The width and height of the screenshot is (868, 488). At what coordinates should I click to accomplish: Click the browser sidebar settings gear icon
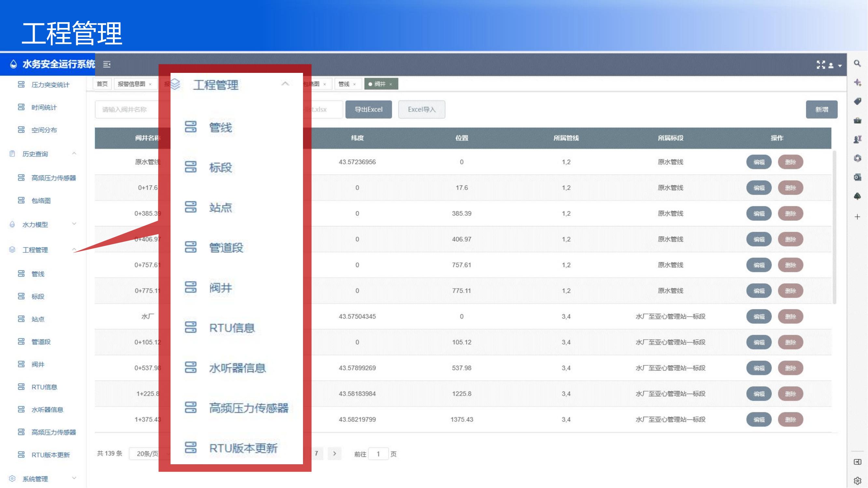click(857, 481)
